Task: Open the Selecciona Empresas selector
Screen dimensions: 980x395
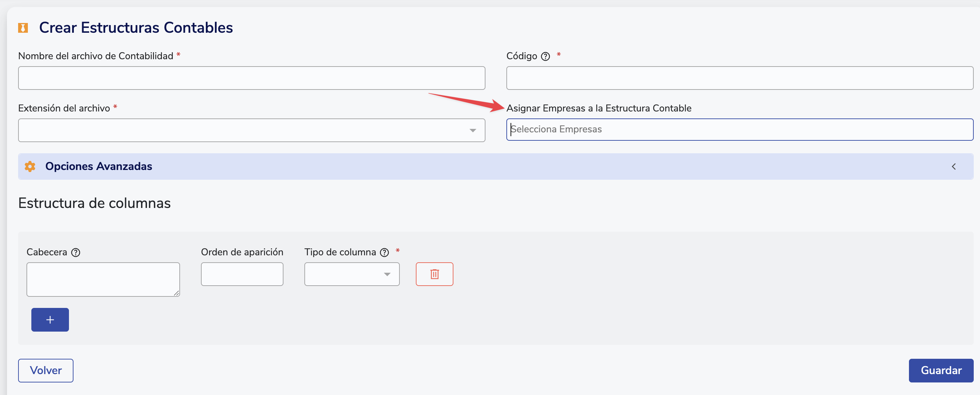Action: point(739,129)
